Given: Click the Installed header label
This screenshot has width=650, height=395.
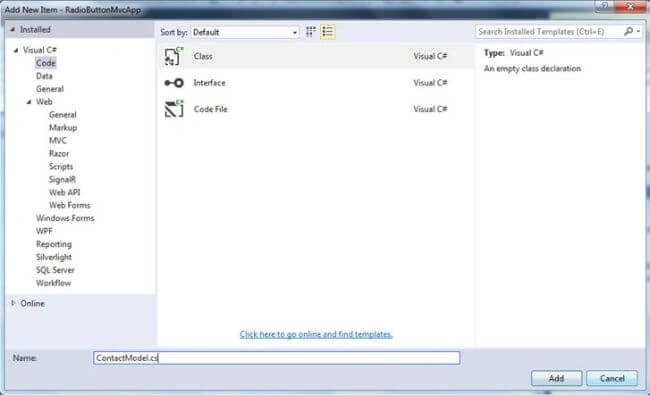Looking at the screenshot, I should 35,30.
